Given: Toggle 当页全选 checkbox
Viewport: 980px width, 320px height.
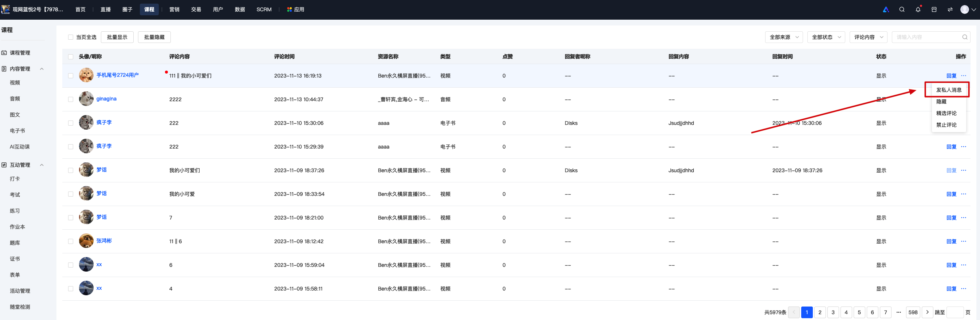Looking at the screenshot, I should [x=70, y=37].
